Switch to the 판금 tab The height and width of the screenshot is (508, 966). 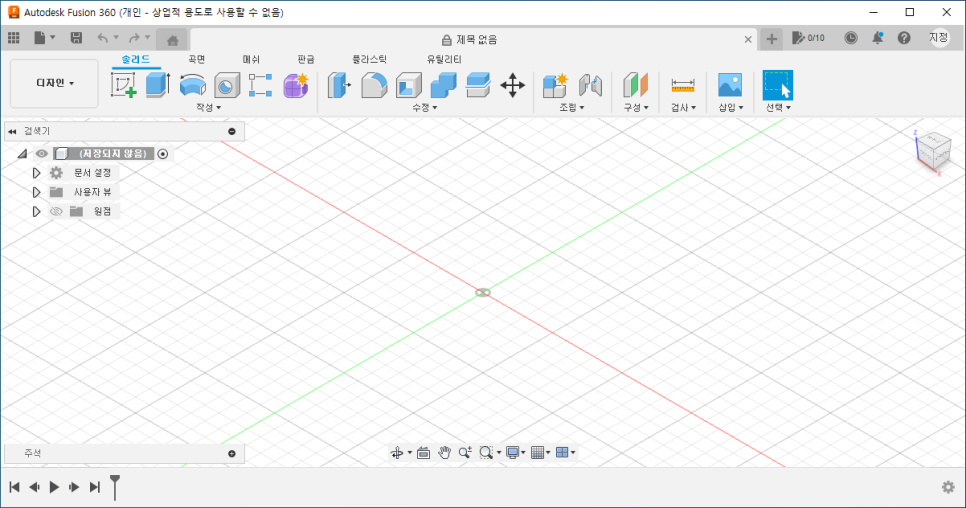click(306, 59)
